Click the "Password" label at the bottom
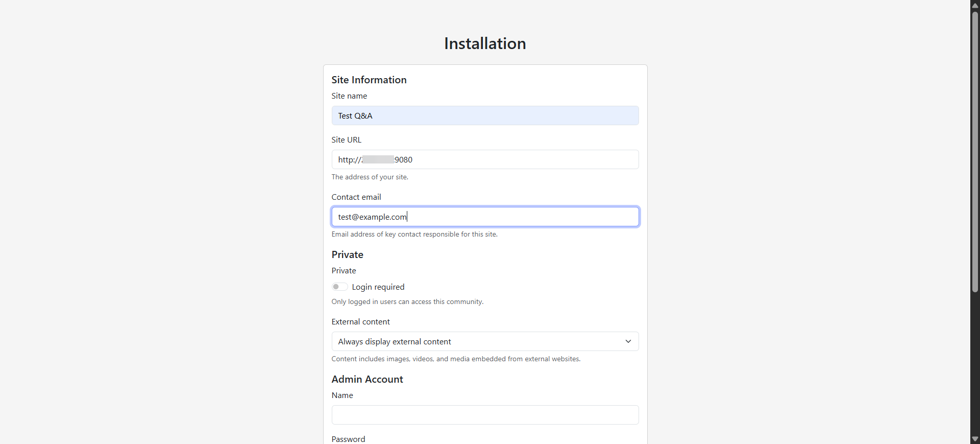The image size is (980, 444). pos(348,439)
